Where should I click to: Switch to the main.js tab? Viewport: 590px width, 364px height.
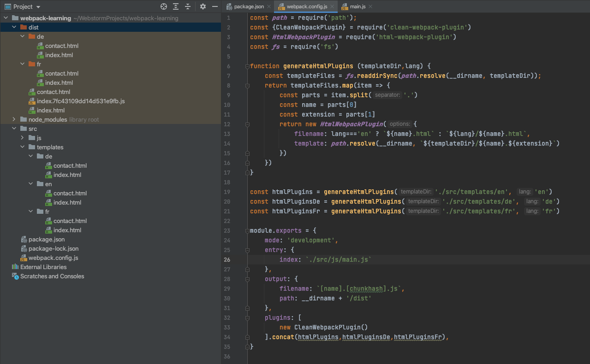[x=358, y=6]
